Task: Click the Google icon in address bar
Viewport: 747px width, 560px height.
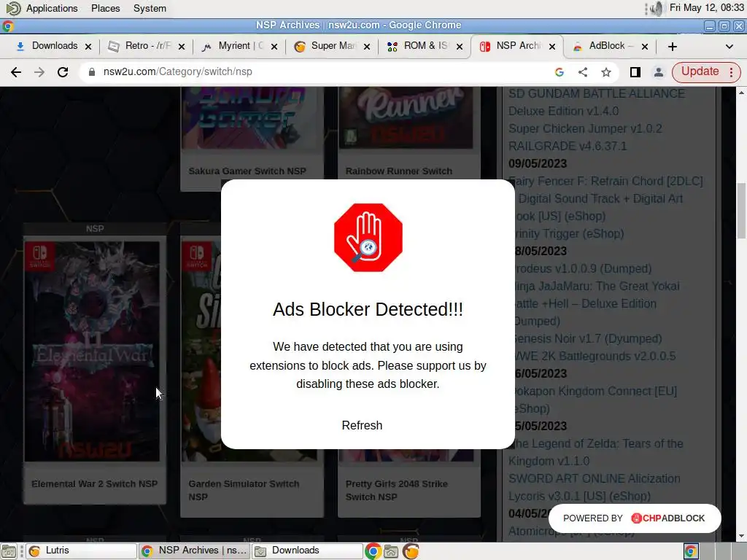Action: tap(560, 72)
